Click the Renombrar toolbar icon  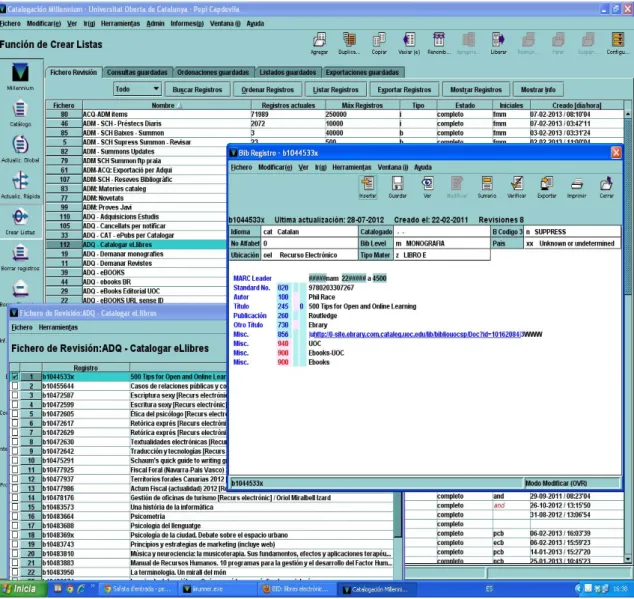click(439, 43)
